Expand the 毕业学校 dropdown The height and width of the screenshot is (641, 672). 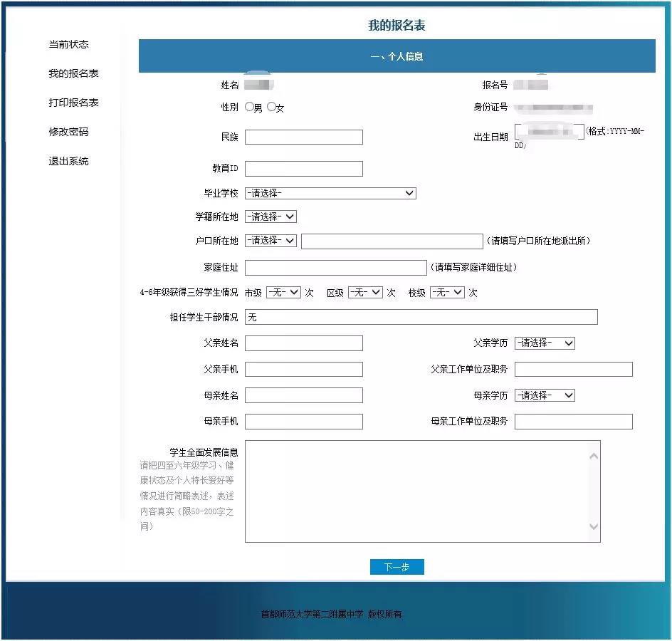pos(330,193)
